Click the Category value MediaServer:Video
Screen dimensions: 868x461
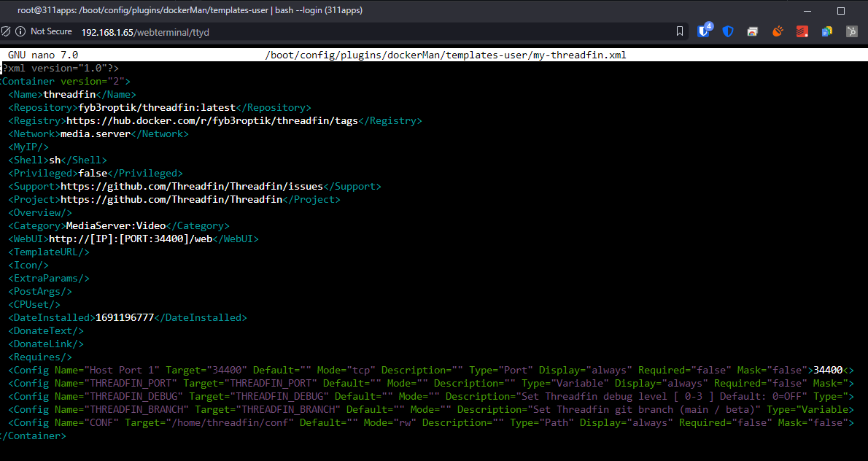tap(116, 226)
